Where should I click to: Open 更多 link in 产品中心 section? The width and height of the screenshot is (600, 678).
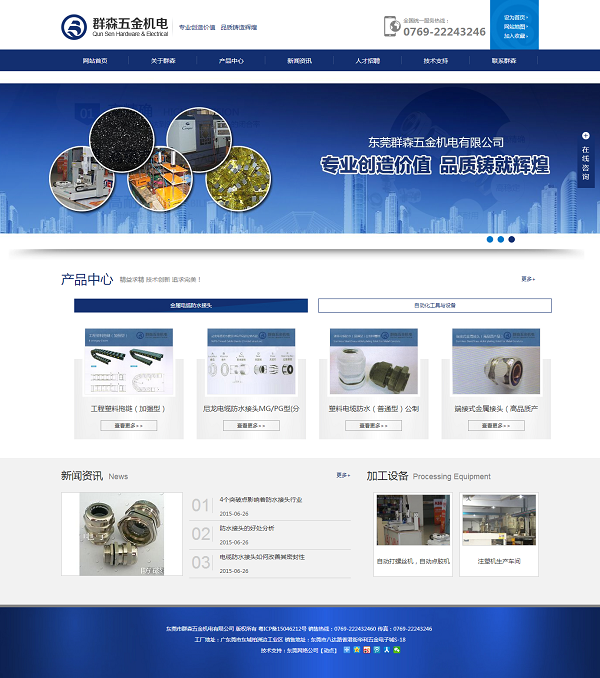coord(527,279)
